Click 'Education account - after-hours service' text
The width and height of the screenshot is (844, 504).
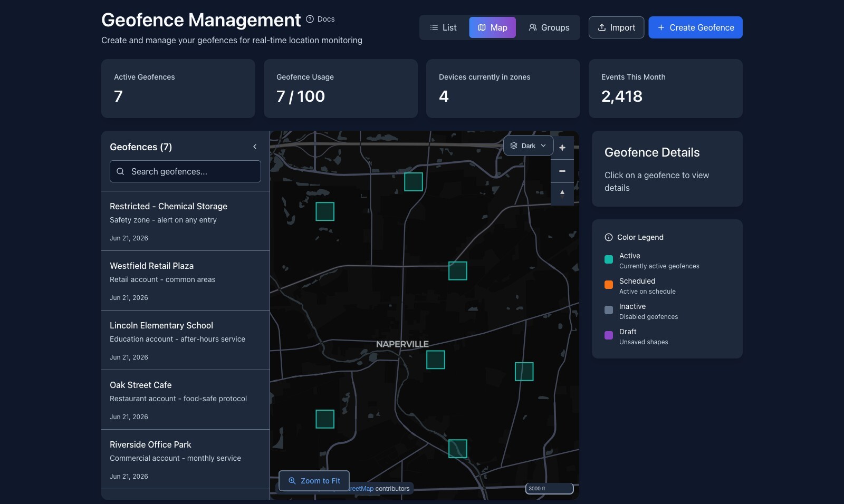[x=177, y=339]
